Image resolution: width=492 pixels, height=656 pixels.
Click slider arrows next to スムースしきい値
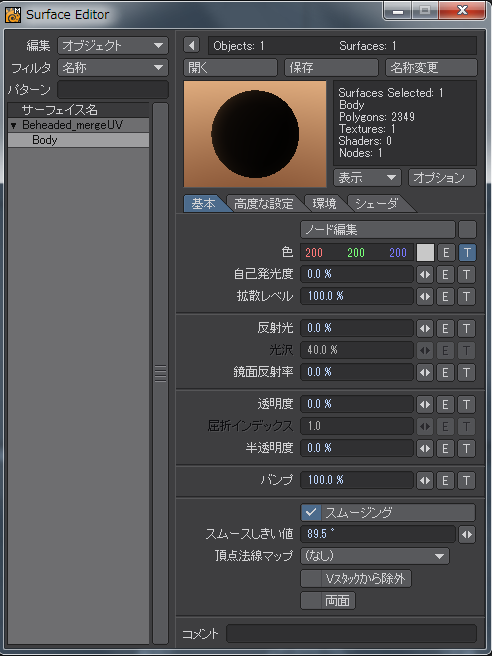tap(467, 534)
